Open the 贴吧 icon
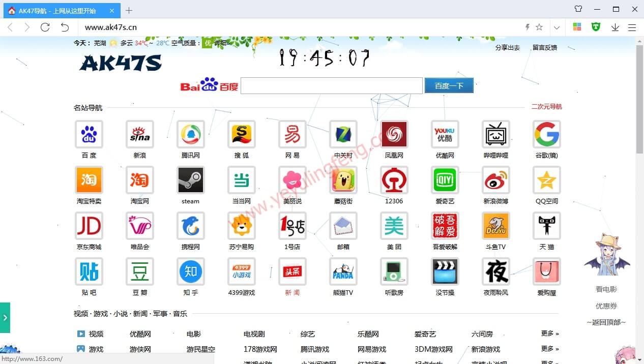Screen dimensions: 644x364 89,271
